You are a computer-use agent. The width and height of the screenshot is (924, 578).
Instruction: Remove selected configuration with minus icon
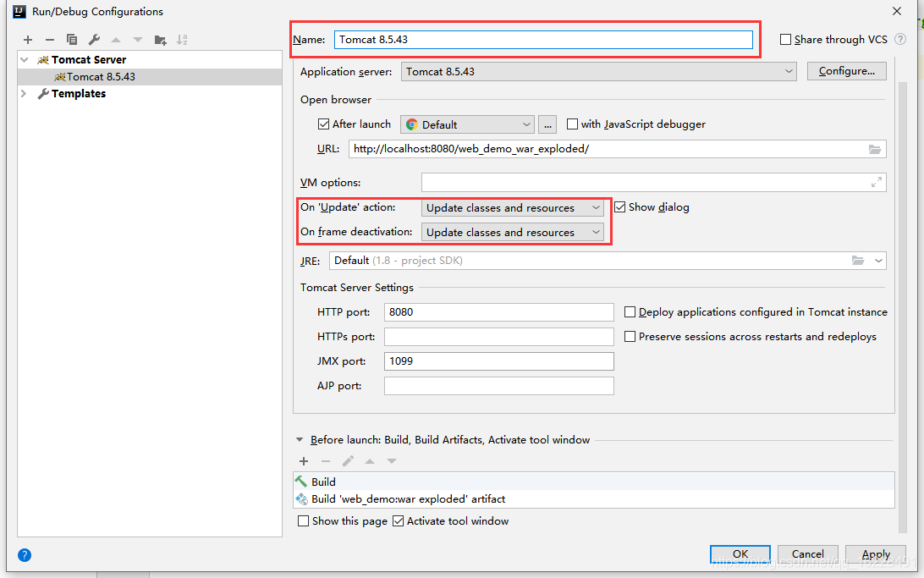pos(49,40)
